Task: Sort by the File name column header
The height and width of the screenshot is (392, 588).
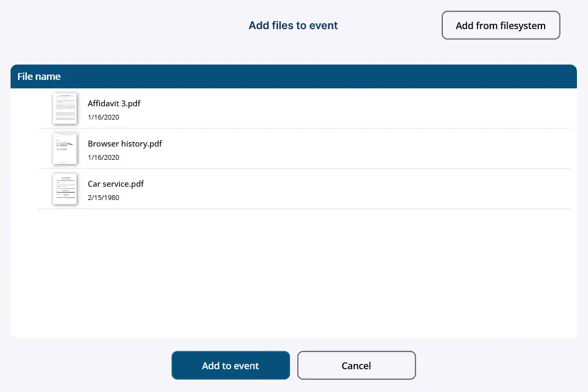Action: coord(39,77)
